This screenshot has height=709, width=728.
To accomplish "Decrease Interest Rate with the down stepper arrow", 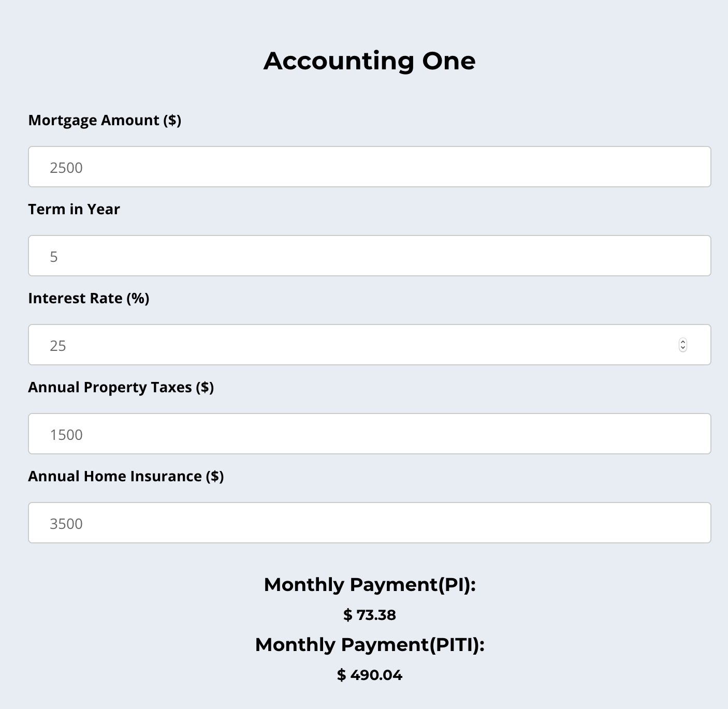I will pyautogui.click(x=683, y=348).
